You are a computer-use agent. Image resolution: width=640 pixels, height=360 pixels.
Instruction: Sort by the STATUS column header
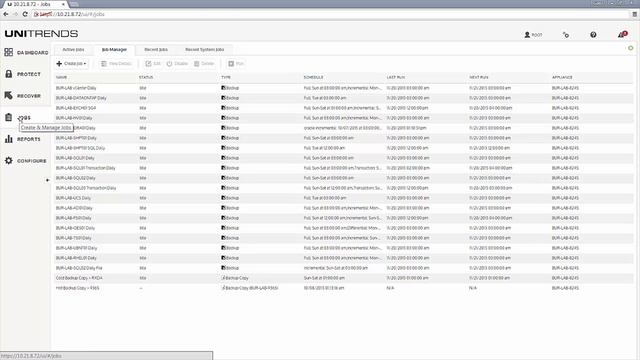[146, 77]
